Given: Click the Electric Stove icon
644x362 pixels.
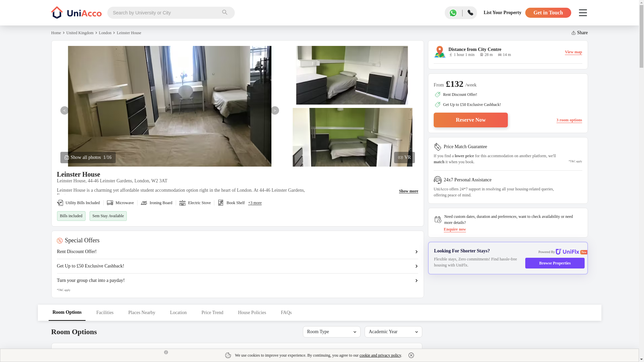Looking at the screenshot, I should coord(182,203).
